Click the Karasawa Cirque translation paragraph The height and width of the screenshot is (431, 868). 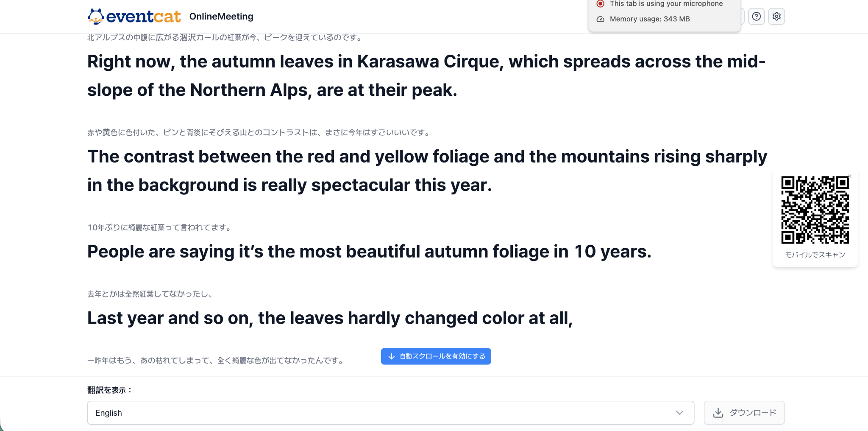click(426, 76)
